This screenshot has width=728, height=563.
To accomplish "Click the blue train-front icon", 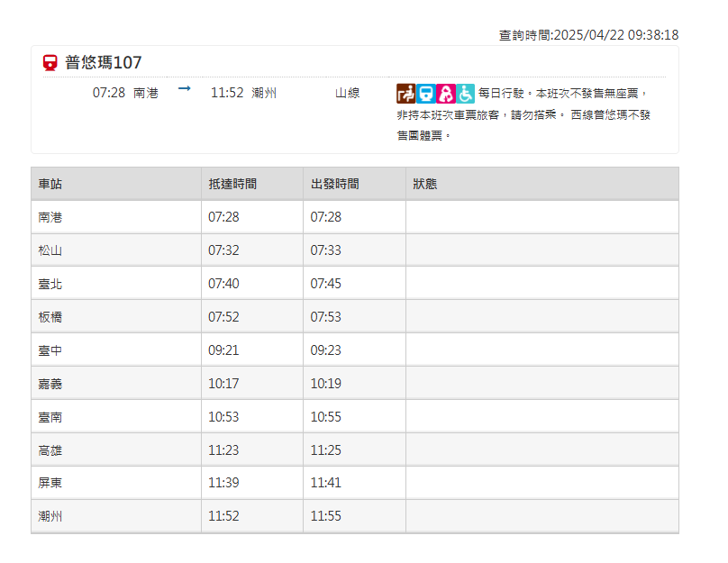I will (x=426, y=94).
